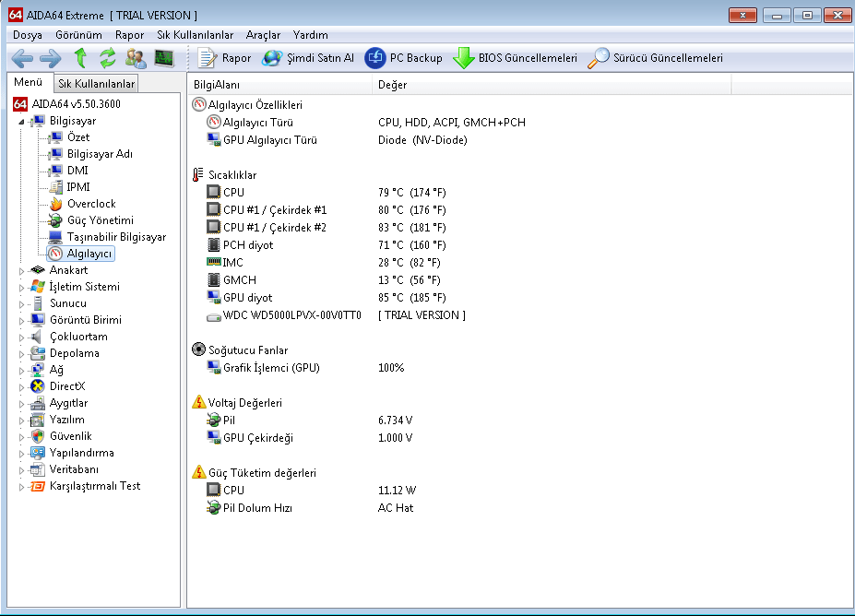Viewport: 855px width, 616px height.
Task: Click the Çokluortam speaker icon
Action: (x=37, y=337)
